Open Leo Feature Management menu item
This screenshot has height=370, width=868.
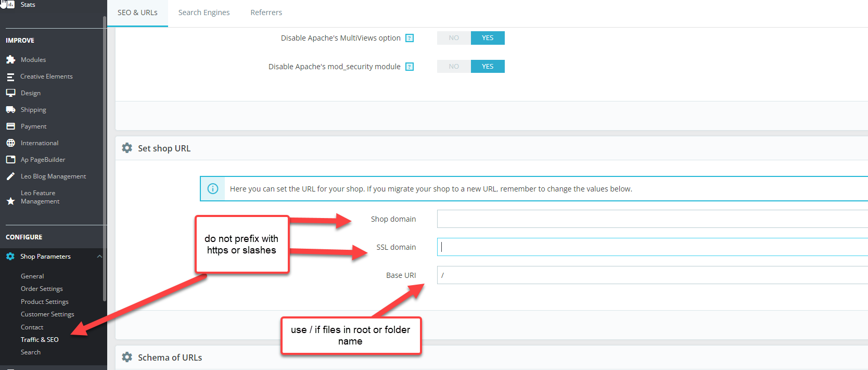tap(40, 197)
